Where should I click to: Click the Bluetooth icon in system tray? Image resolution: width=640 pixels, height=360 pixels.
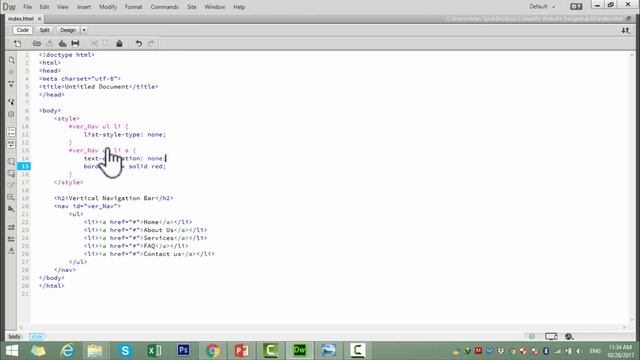point(546,351)
